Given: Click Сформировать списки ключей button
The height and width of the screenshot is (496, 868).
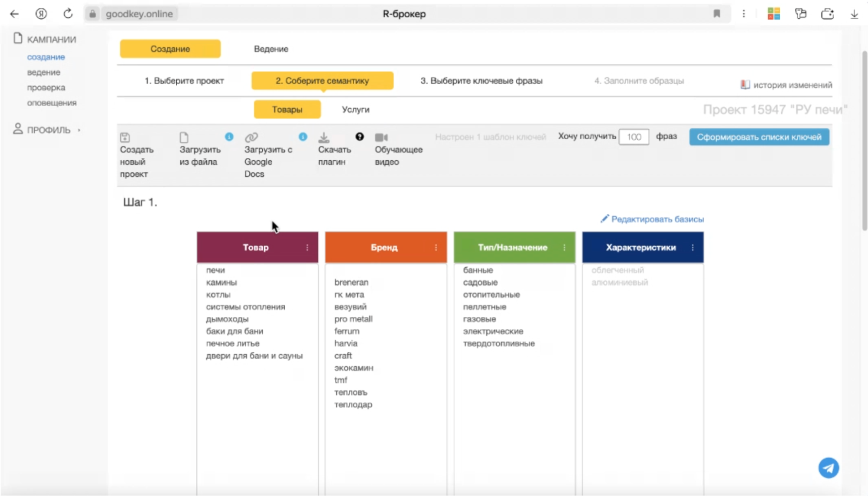Looking at the screenshot, I should (x=759, y=137).
